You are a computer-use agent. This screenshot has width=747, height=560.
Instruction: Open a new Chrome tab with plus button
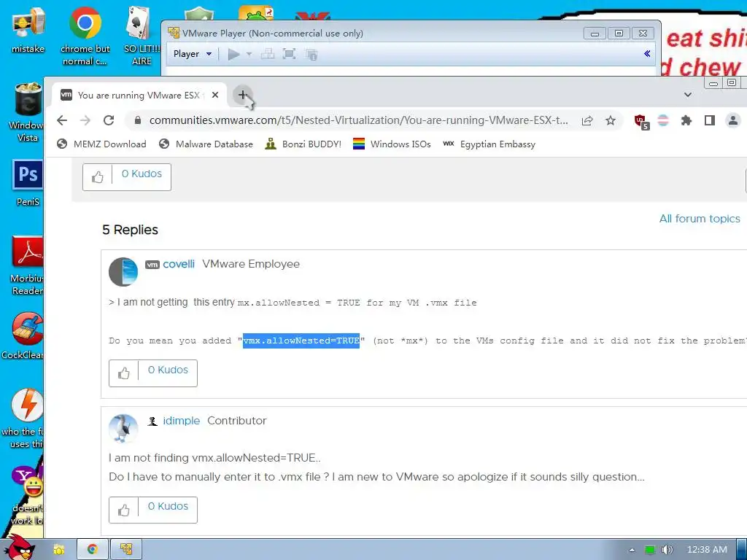[x=242, y=95]
